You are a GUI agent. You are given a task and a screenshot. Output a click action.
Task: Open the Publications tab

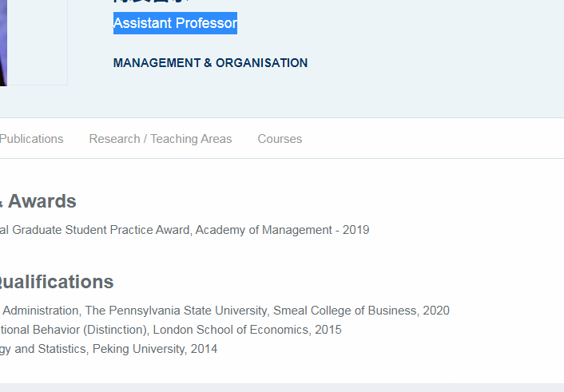pyautogui.click(x=31, y=139)
